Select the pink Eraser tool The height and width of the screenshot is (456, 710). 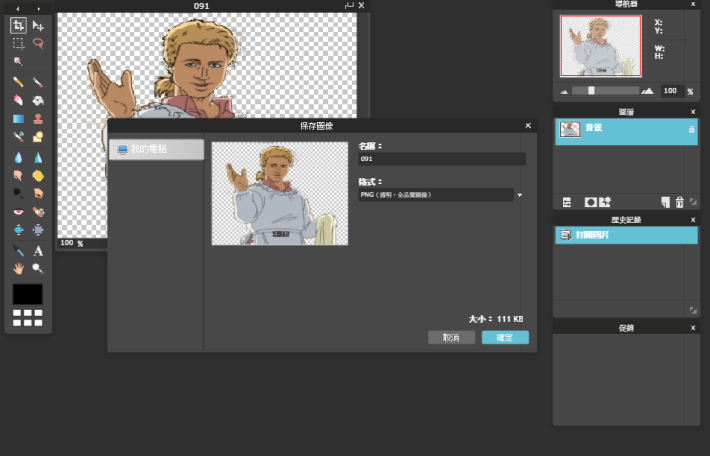pyautogui.click(x=18, y=100)
